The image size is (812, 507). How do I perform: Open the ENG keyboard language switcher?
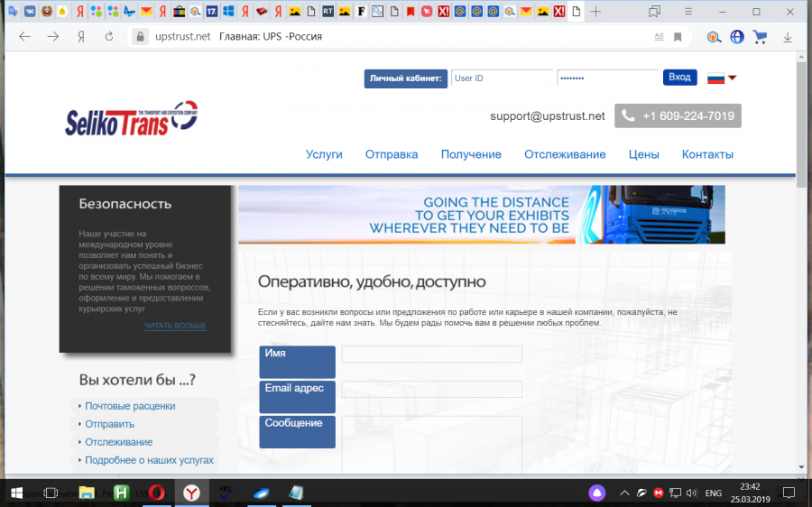coord(713,493)
